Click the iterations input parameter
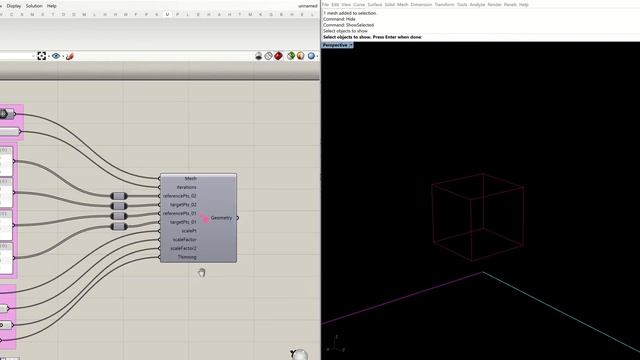Image resolution: width=640 pixels, height=360 pixels. point(186,187)
